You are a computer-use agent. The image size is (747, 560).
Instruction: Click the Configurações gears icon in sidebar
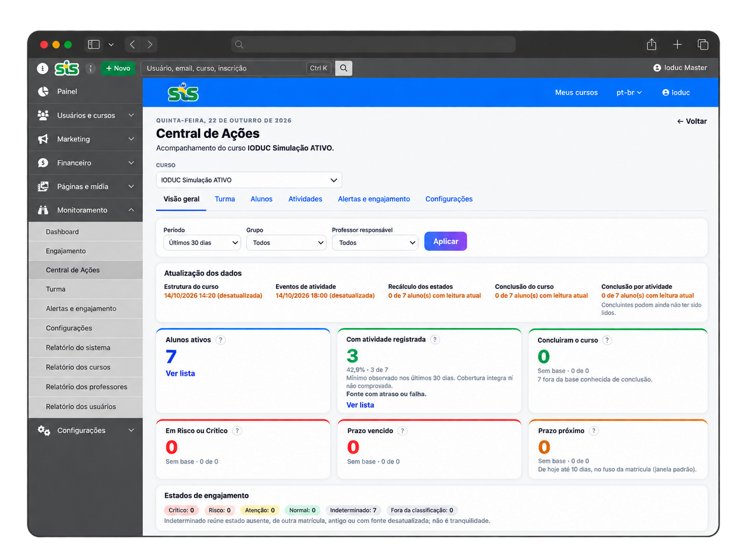coord(44,430)
